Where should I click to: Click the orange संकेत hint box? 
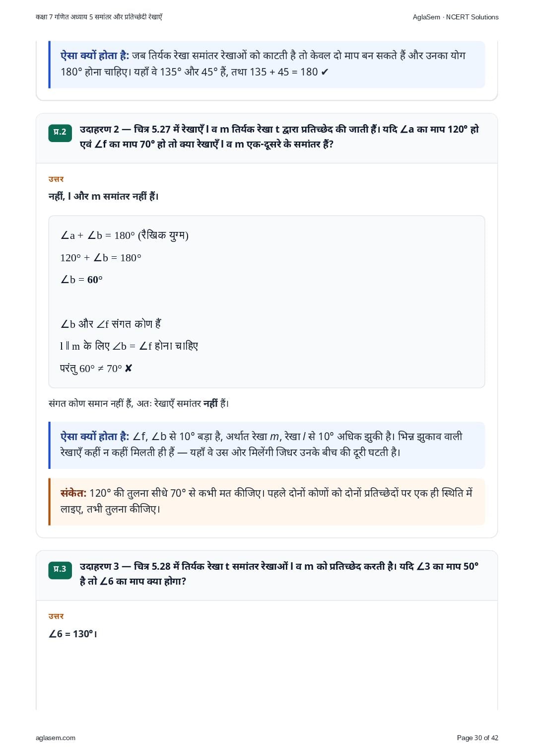pyautogui.click(x=267, y=501)
